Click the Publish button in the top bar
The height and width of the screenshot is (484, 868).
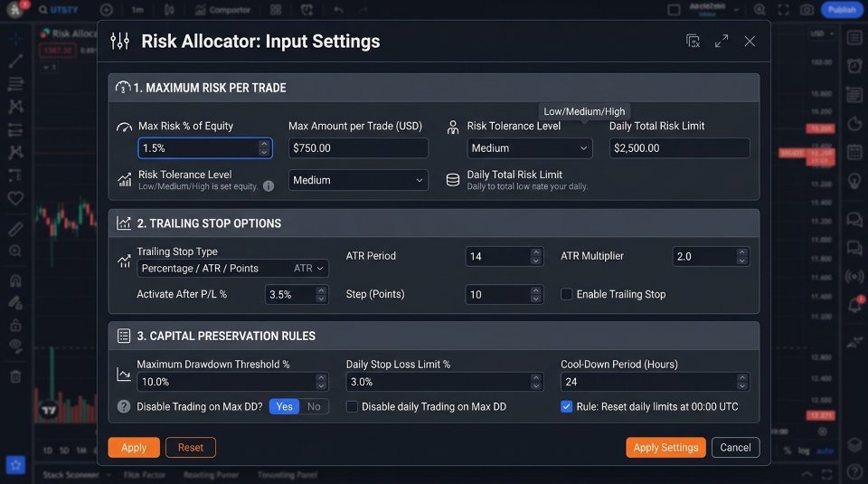[x=842, y=9]
